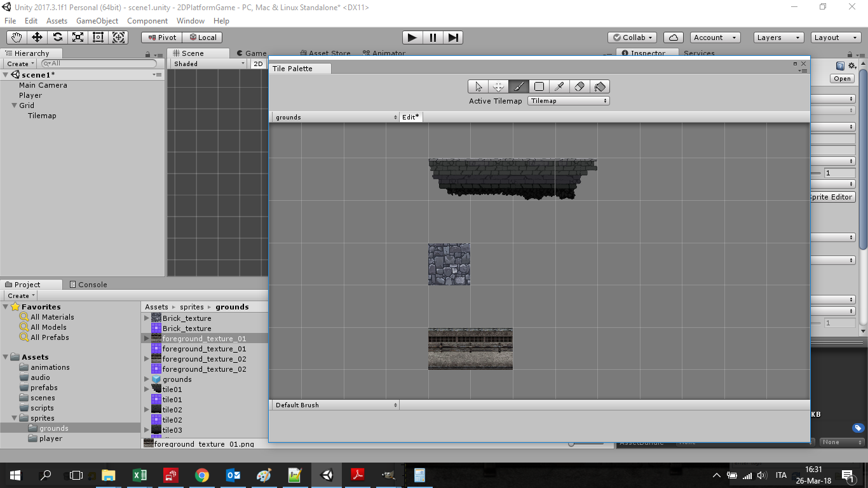Select the Rect transform tool
Screen dimensions: 868x488
click(x=98, y=37)
